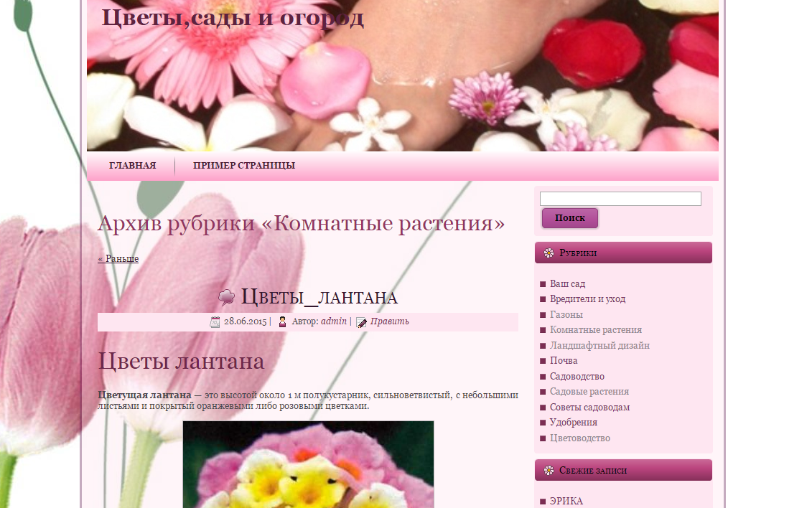
Task: Open the Ваш сад category
Action: click(x=568, y=284)
